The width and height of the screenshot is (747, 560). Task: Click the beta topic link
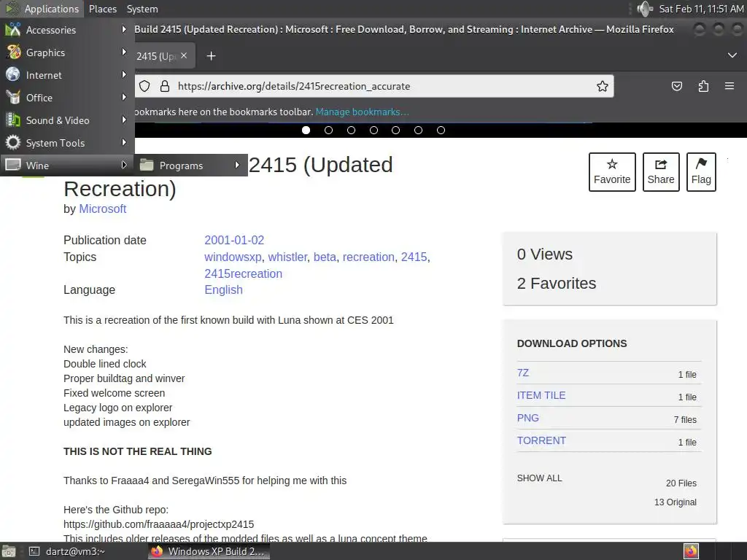click(325, 257)
